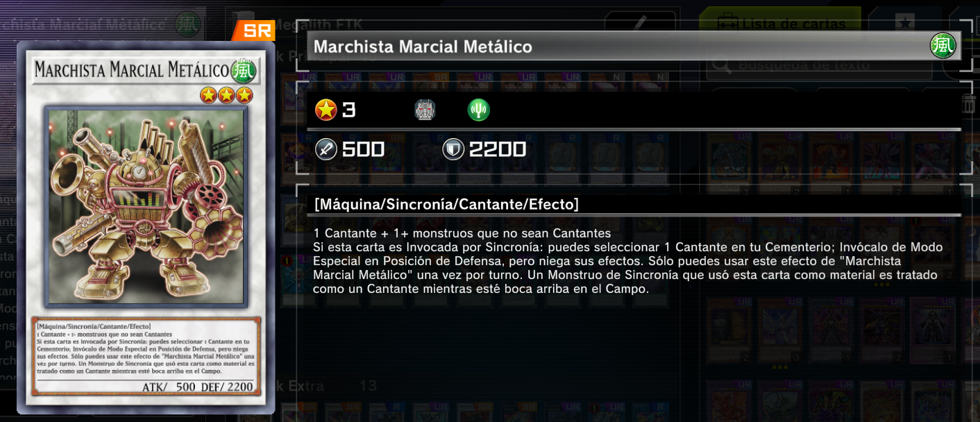This screenshot has height=422, width=980.
Task: Click the [Máquina/Sincronía/Cantante/Efecto] type line
Action: (446, 204)
